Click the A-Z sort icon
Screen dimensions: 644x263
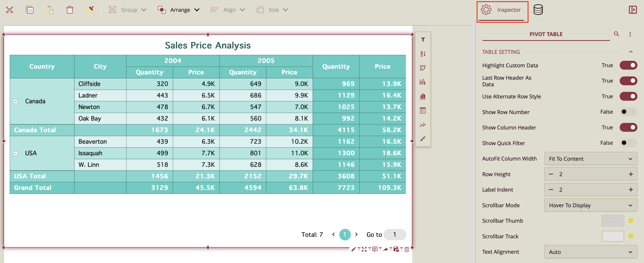coord(423,54)
